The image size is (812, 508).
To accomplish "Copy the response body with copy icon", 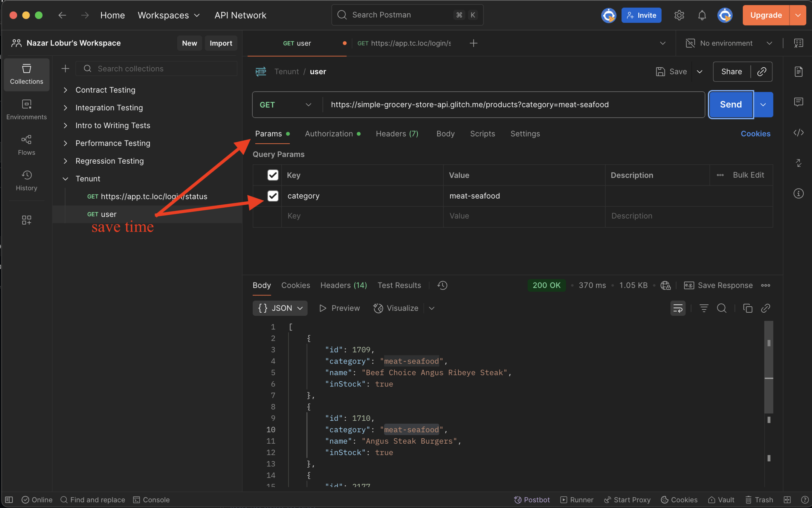I will pyautogui.click(x=747, y=308).
